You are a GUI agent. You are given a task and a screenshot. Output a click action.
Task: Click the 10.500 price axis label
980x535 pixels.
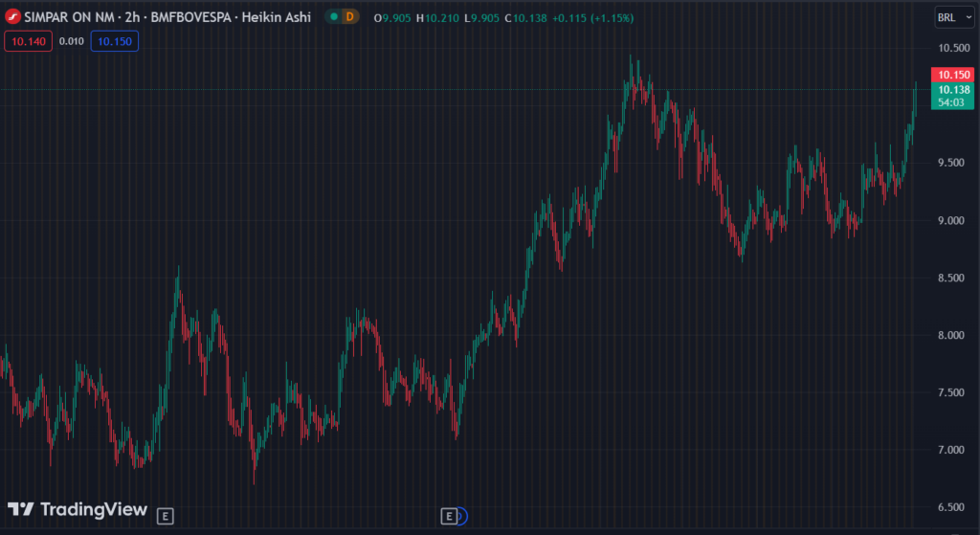click(x=954, y=48)
